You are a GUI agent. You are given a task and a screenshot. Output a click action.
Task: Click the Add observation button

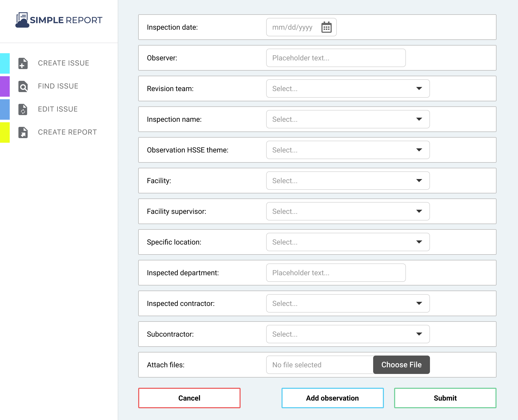332,398
